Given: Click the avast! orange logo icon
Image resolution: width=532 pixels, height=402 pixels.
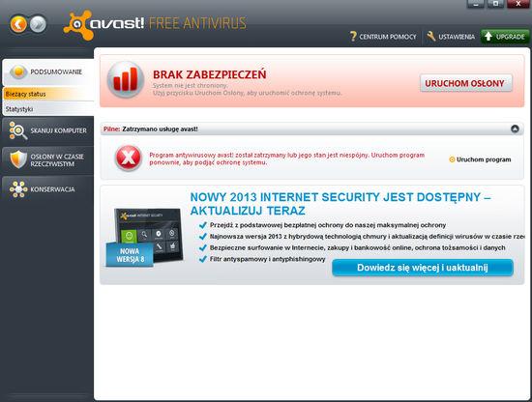Looking at the screenshot, I should click(x=77, y=25).
